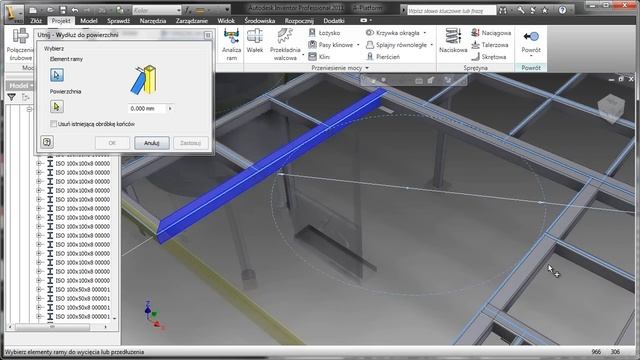Open quick access toolbar customize arrow
The height and width of the screenshot is (360, 640).
tap(227, 10)
